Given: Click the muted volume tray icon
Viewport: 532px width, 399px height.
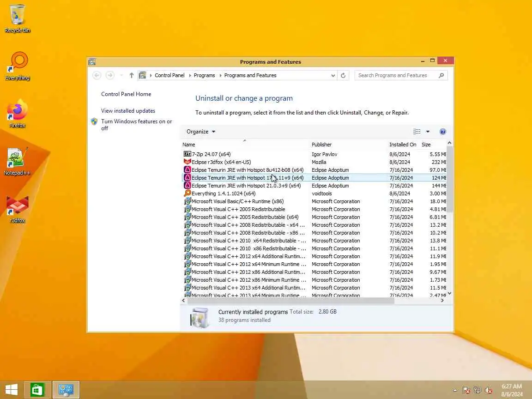Looking at the screenshot, I should tap(489, 390).
